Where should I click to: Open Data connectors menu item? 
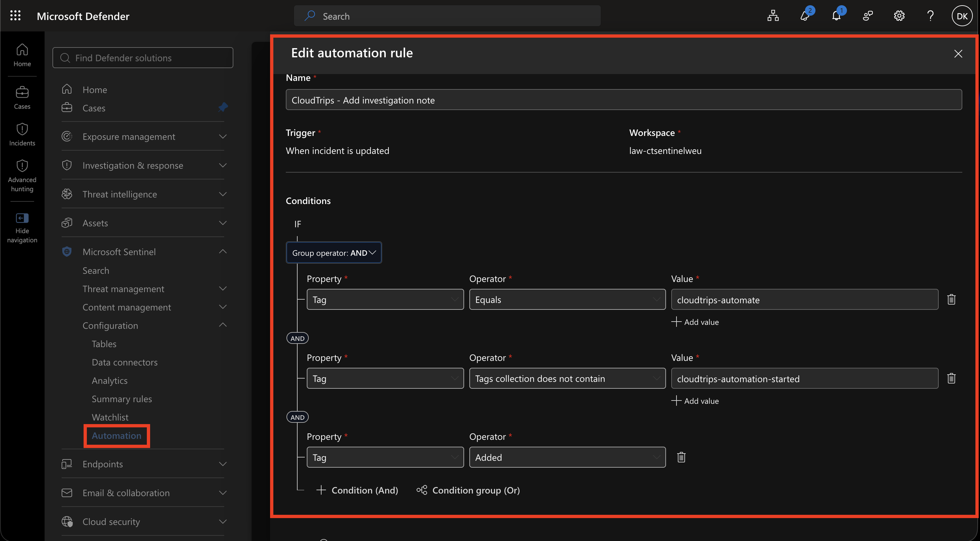125,362
